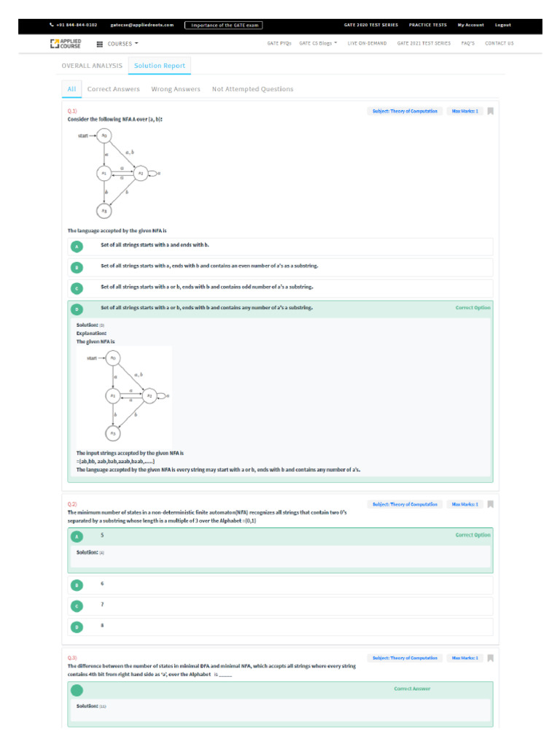Select option B circle for question 2

point(77,585)
